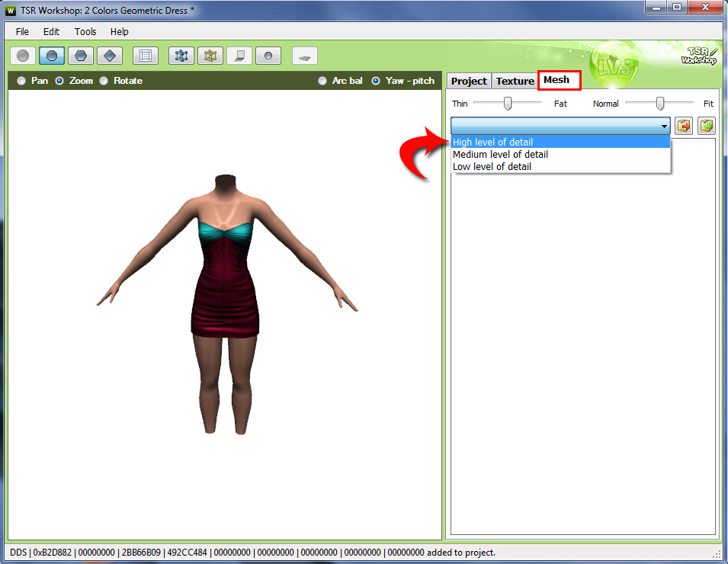Close the TSR Workshop window

click(705, 7)
